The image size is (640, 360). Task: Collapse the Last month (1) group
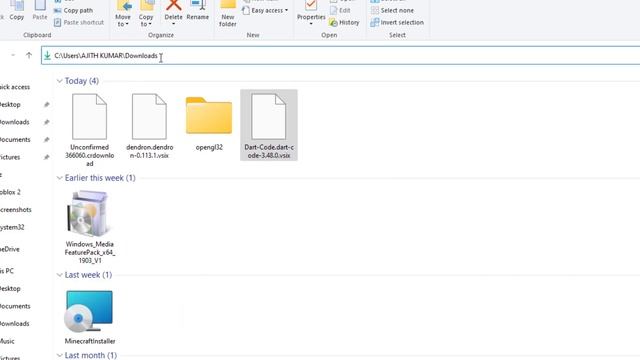(60, 356)
